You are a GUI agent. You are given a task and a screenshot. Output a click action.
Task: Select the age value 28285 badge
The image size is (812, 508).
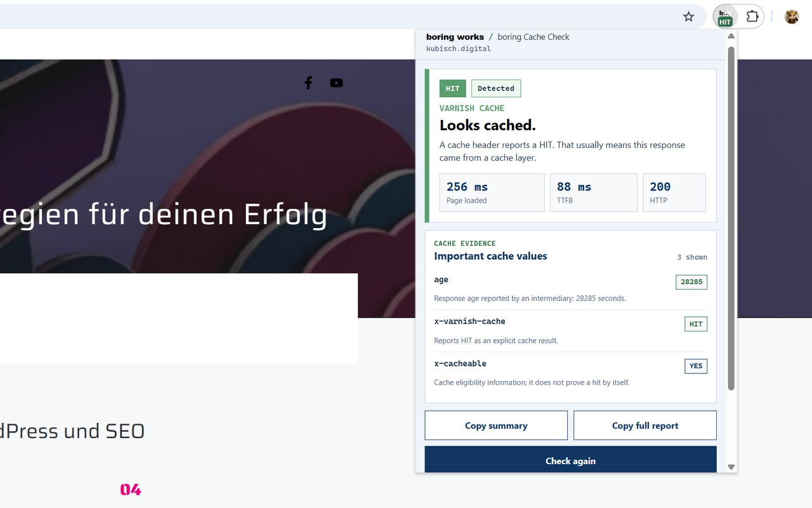tap(691, 282)
